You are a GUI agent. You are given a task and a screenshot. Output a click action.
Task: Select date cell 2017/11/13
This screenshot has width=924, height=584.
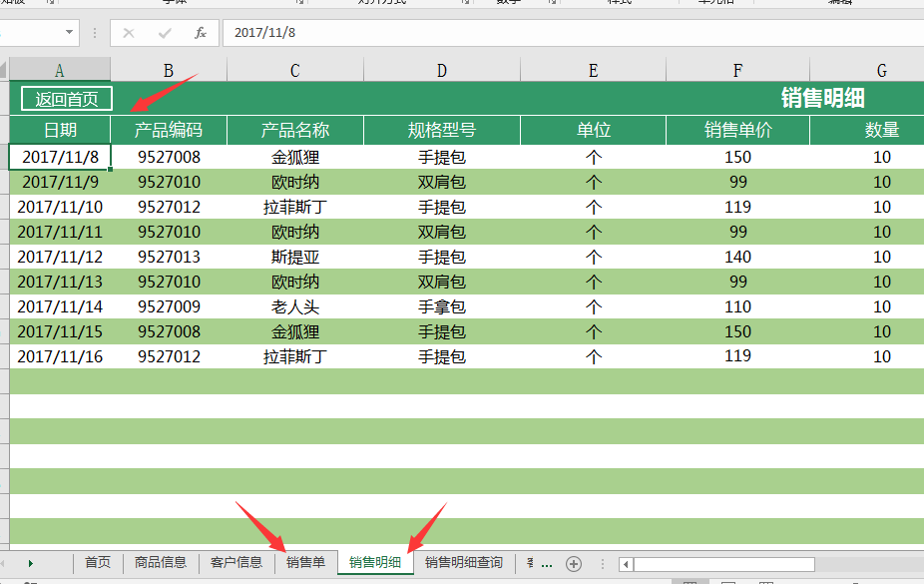click(x=60, y=282)
